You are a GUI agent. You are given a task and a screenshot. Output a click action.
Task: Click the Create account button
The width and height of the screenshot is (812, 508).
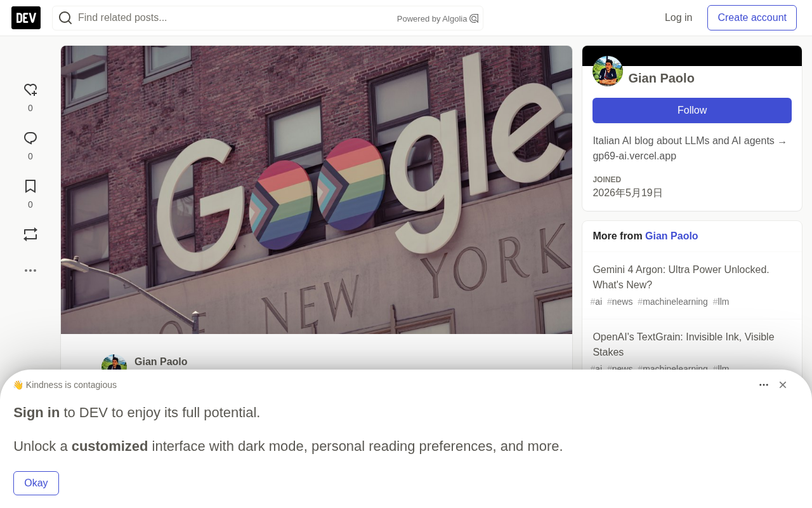[752, 18]
